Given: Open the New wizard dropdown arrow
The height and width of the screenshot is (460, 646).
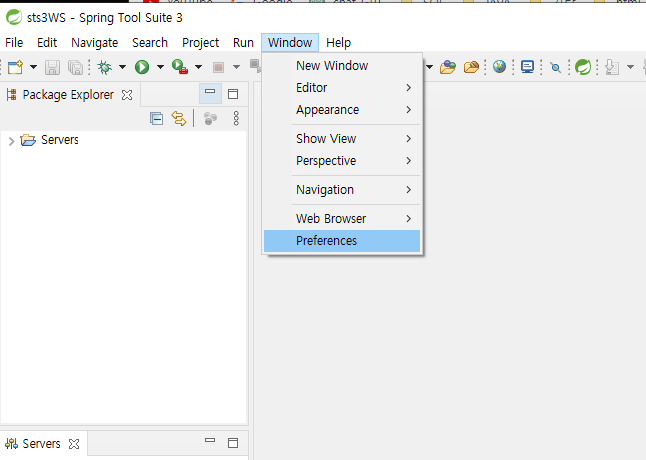Looking at the screenshot, I should pyautogui.click(x=33, y=67).
